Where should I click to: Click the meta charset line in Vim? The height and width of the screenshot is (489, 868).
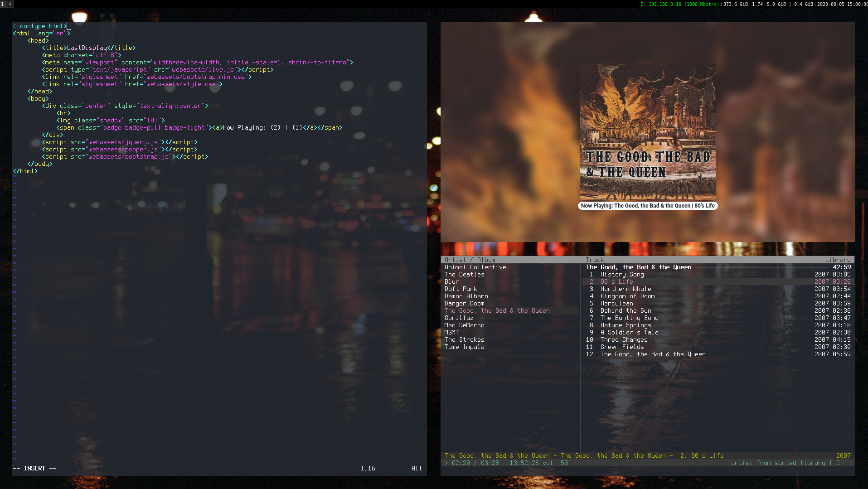click(82, 55)
